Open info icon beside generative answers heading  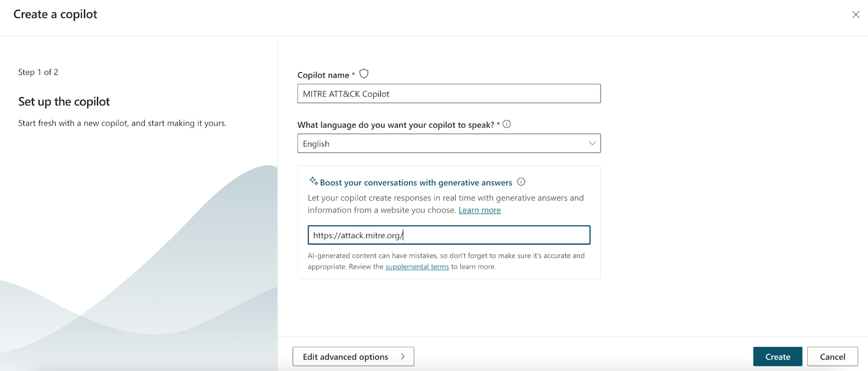click(521, 182)
